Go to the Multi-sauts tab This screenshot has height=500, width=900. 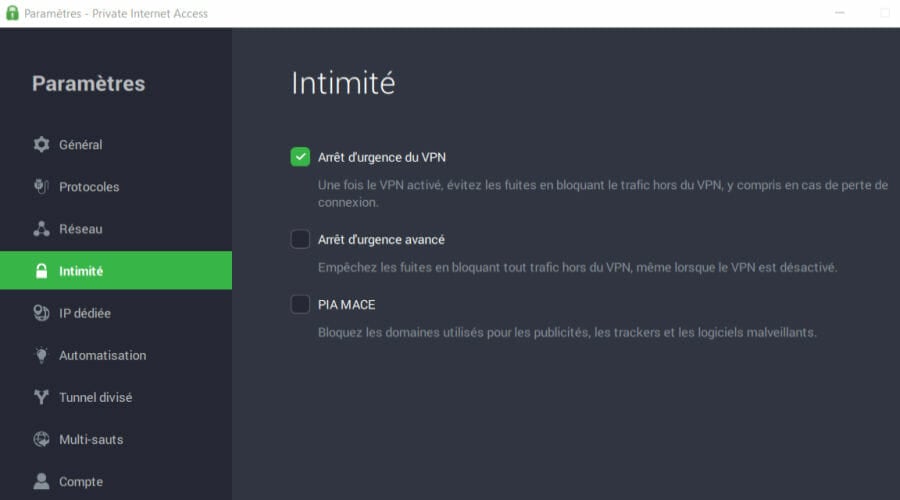click(116, 439)
